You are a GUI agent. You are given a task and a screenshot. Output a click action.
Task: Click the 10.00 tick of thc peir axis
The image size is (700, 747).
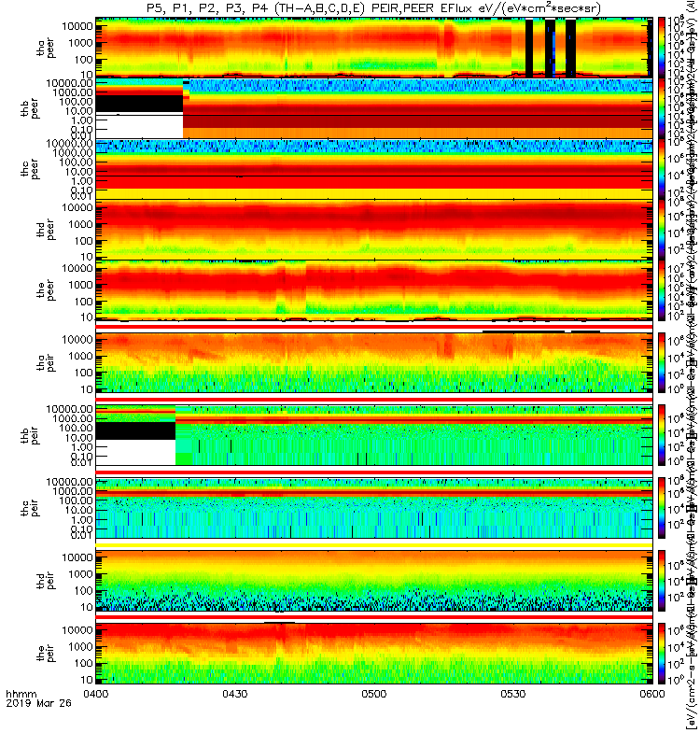(78, 510)
